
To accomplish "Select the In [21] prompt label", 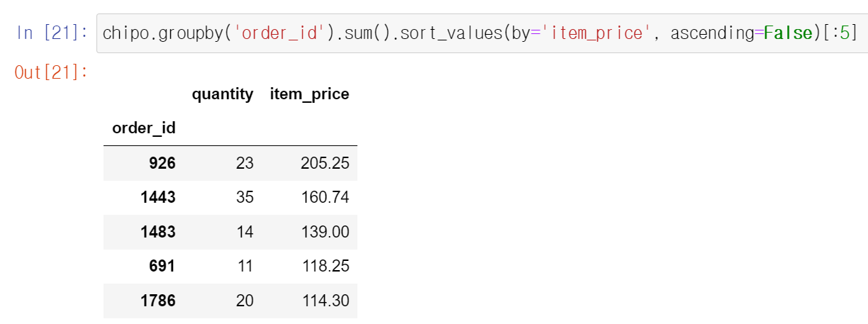I will point(52,33).
